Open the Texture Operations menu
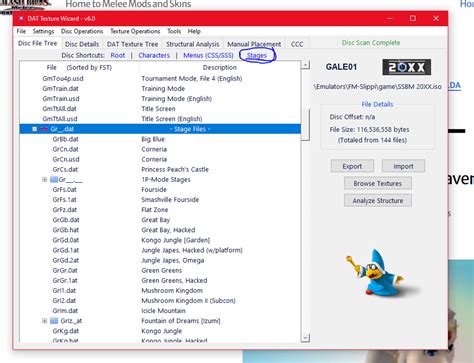474x363 pixels. click(x=135, y=31)
